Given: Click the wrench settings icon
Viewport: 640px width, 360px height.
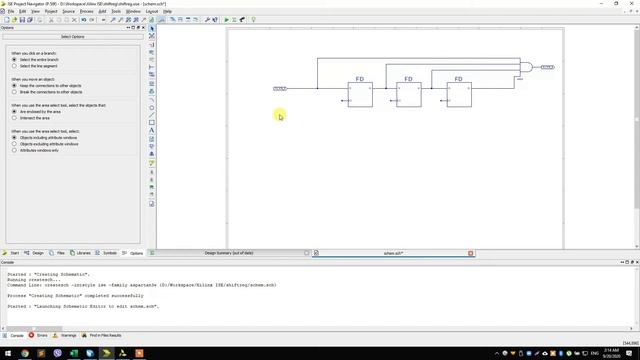Looking at the screenshot, I should point(207,20).
